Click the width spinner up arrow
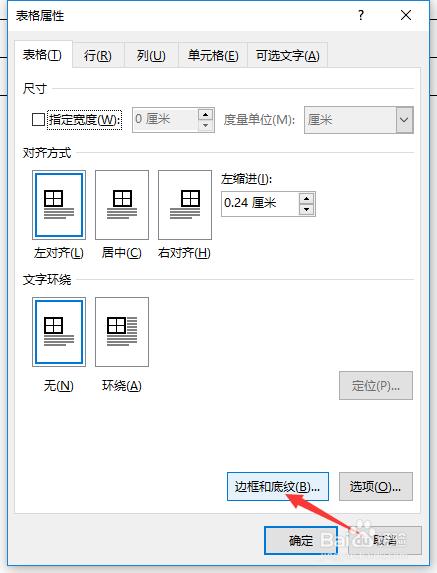Image resolution: width=437 pixels, height=573 pixels. [205, 115]
